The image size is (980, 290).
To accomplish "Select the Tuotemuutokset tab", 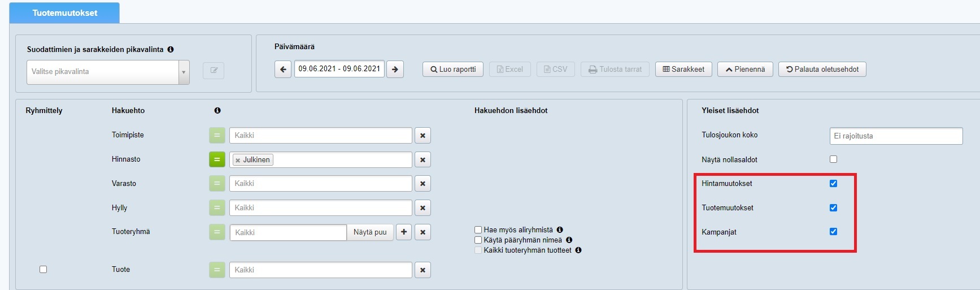I will tap(64, 13).
